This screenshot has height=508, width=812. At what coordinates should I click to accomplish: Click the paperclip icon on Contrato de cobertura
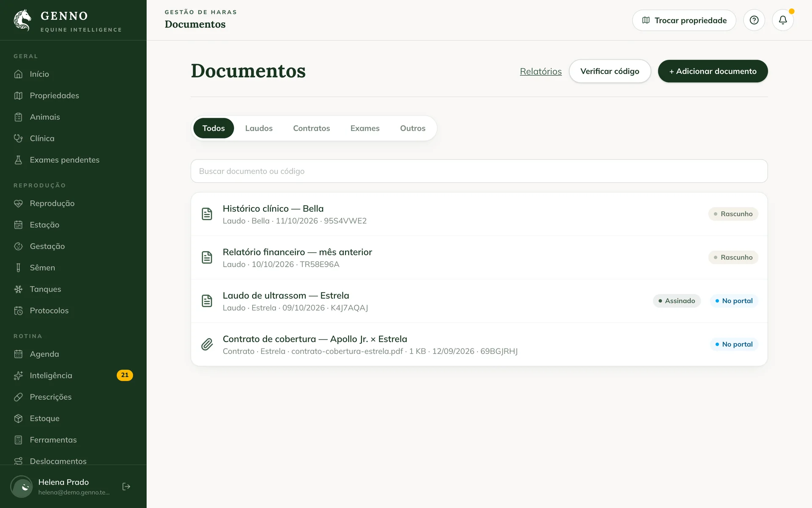(207, 345)
